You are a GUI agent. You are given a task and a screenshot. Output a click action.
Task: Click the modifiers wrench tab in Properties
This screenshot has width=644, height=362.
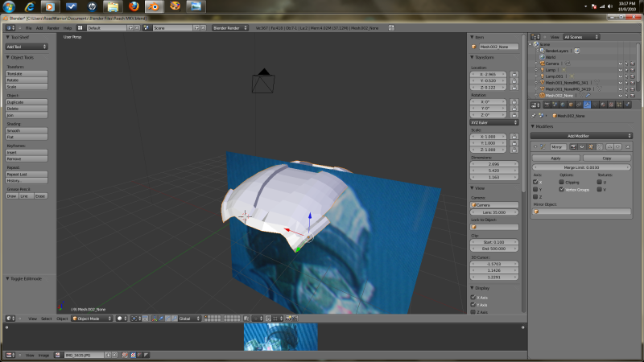(x=587, y=104)
